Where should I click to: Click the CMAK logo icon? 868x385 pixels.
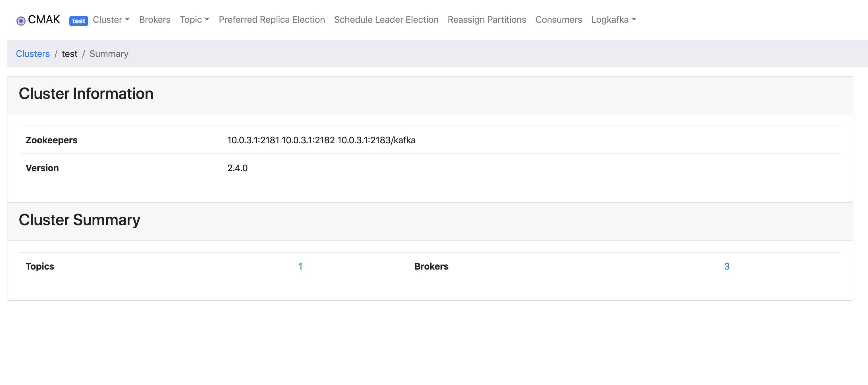[x=21, y=21]
